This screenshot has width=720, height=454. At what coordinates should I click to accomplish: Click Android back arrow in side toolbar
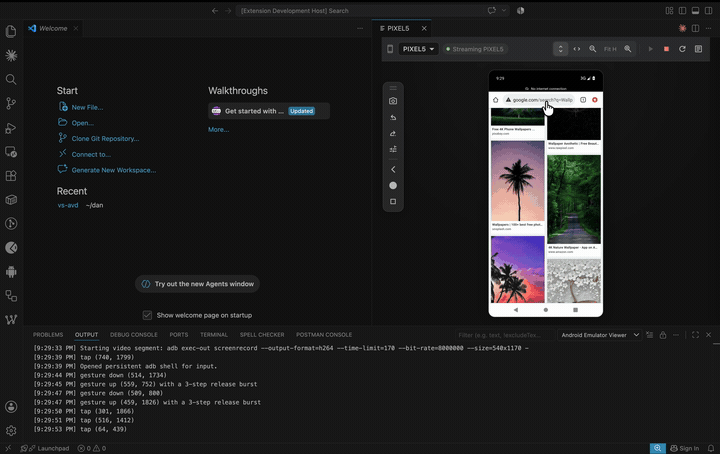(393, 169)
